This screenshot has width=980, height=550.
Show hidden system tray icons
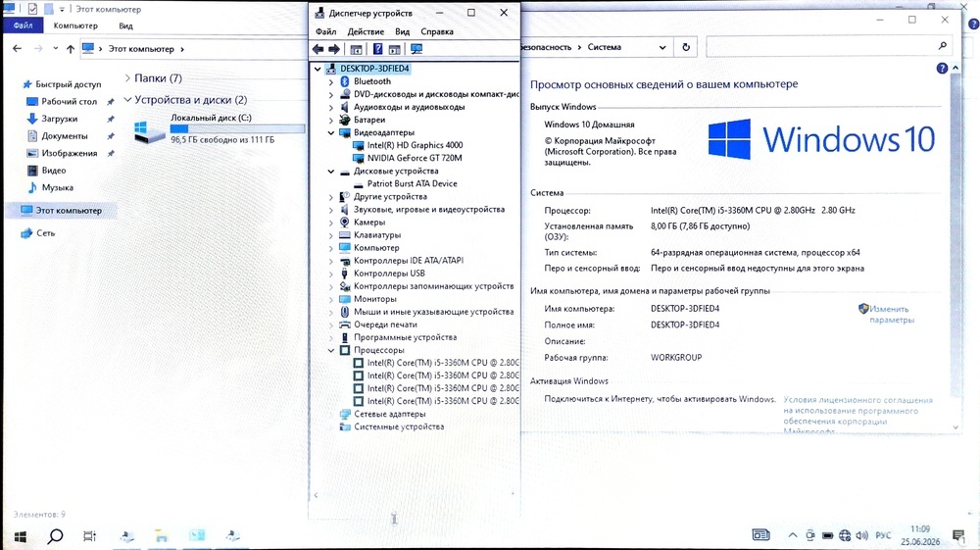coord(793,535)
